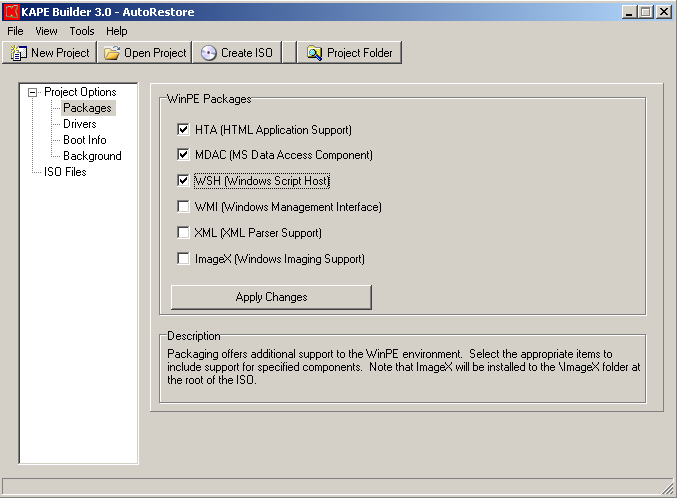Disable WSH Windows Script Host package
Screen dimensions: 677x498
tap(183, 181)
